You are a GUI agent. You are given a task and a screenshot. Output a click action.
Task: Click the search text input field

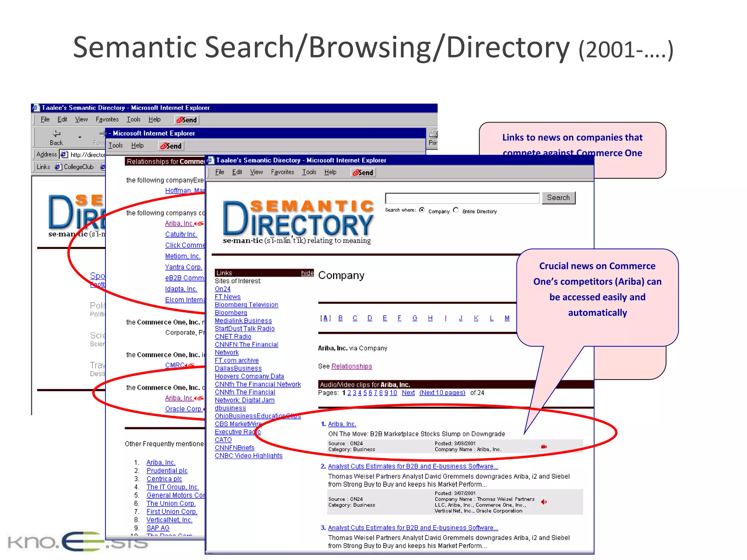point(462,198)
